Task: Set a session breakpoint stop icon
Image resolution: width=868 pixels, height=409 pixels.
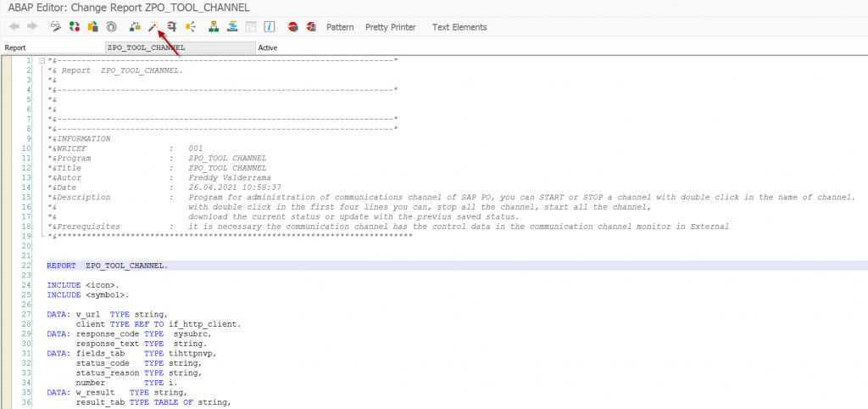Action: click(x=292, y=26)
